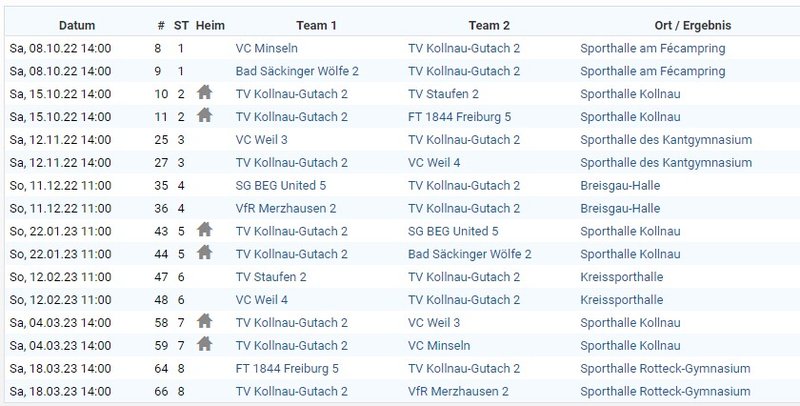The width and height of the screenshot is (800, 406).
Task: Open VC Minseln link in match 8
Action: (266, 48)
